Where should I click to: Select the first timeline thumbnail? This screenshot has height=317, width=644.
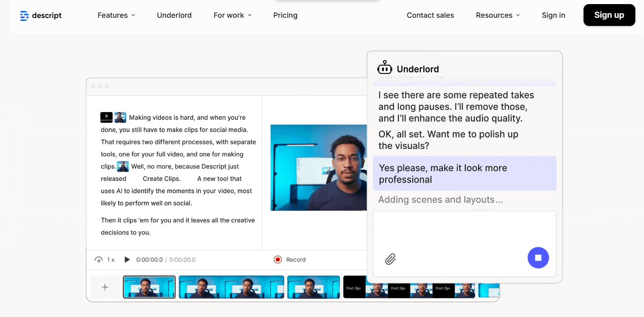click(149, 287)
